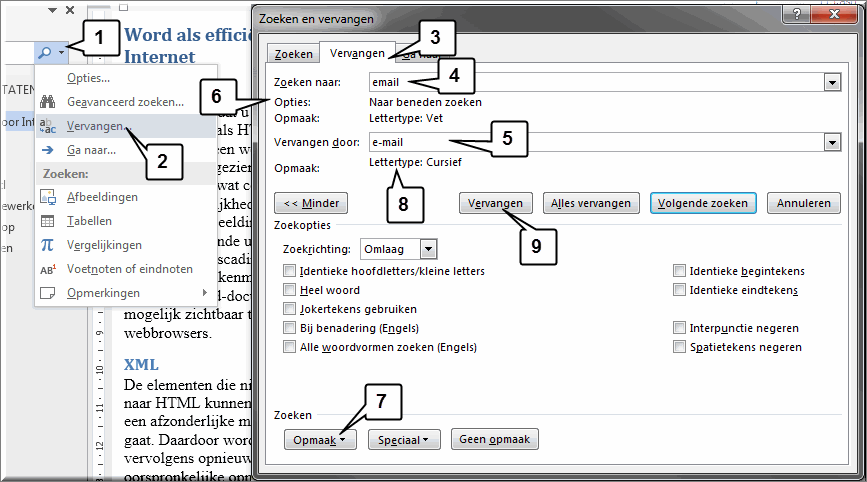Click Geen opmaak button
The image size is (867, 482).
pos(494,439)
